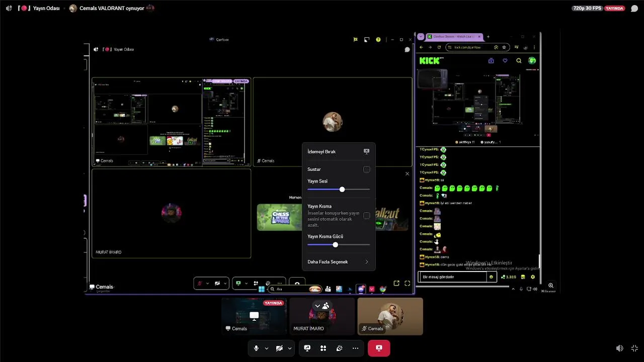Open the Kick chat shop icon beside points
This screenshot has width=644, height=362.
523,277
